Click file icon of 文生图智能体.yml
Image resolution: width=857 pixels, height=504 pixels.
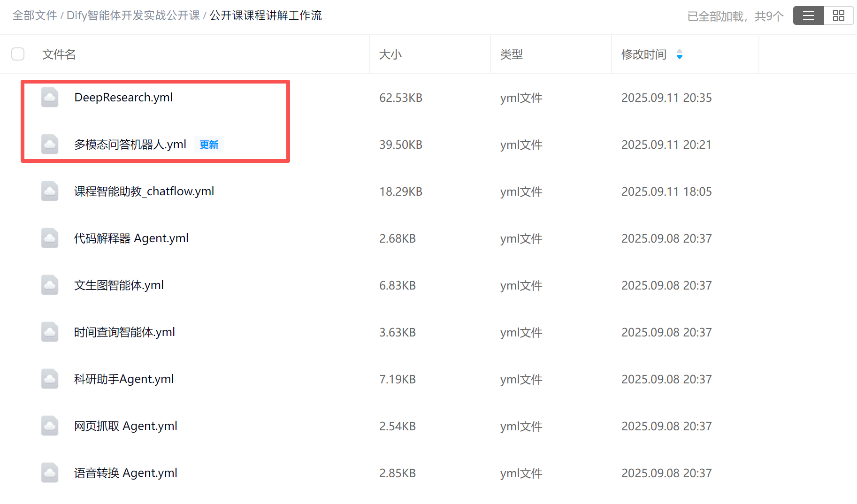(x=50, y=285)
